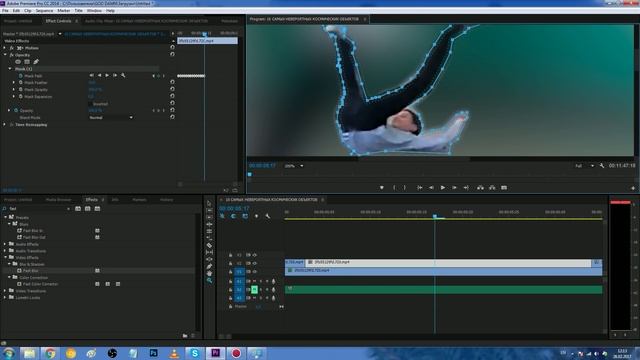Click Export Frame camera button
The image size is (640, 360).
click(x=504, y=188)
